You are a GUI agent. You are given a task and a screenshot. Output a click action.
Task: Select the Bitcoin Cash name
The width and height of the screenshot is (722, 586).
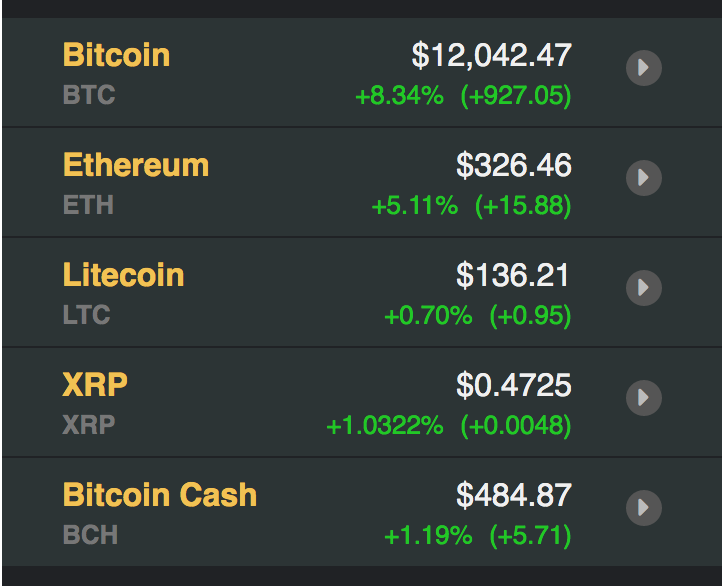click(x=160, y=495)
